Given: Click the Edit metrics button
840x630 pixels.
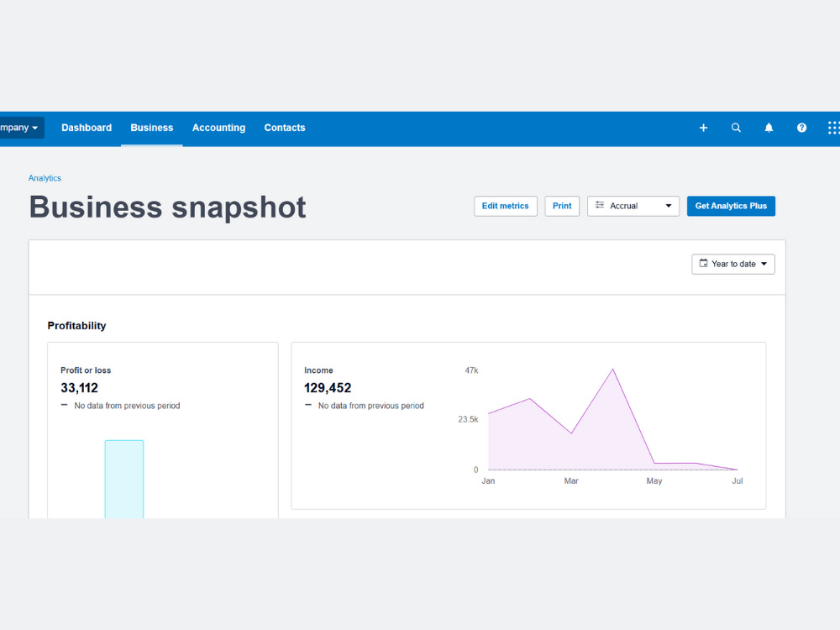Looking at the screenshot, I should click(505, 206).
